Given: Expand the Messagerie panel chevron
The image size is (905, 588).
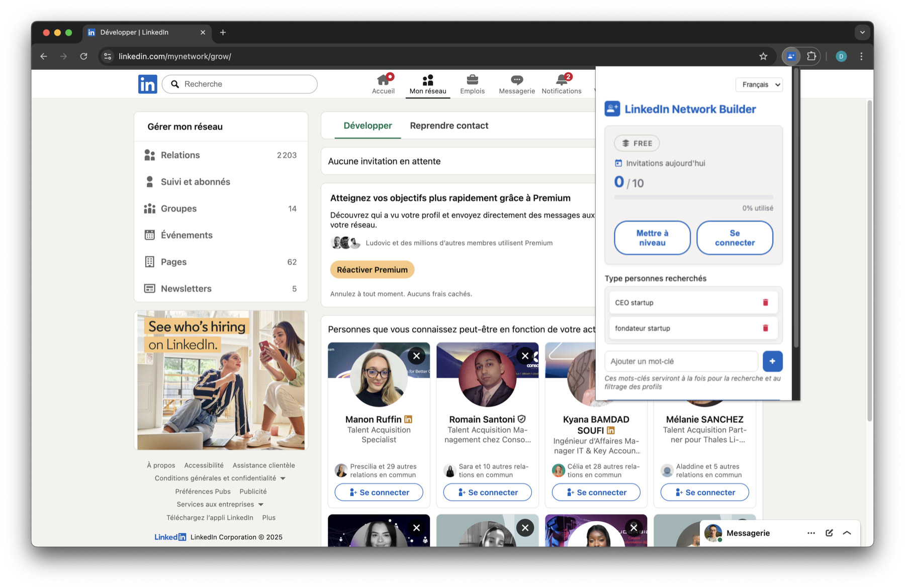Looking at the screenshot, I should point(847,533).
